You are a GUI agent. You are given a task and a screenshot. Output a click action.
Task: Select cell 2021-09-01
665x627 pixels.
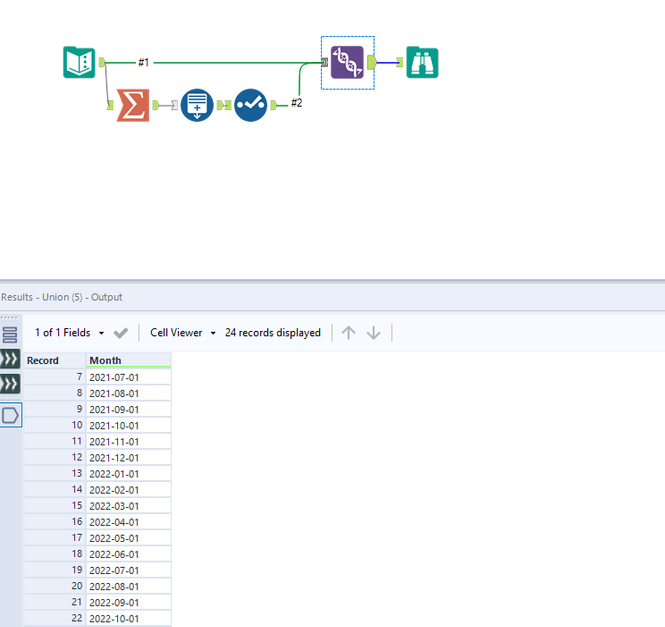pos(129,409)
